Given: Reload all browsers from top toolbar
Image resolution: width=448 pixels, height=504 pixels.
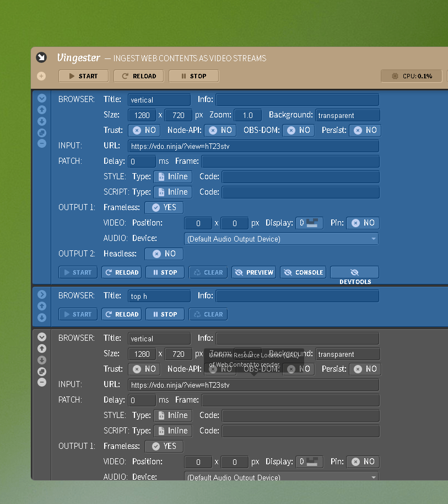Looking at the screenshot, I should click(139, 76).
